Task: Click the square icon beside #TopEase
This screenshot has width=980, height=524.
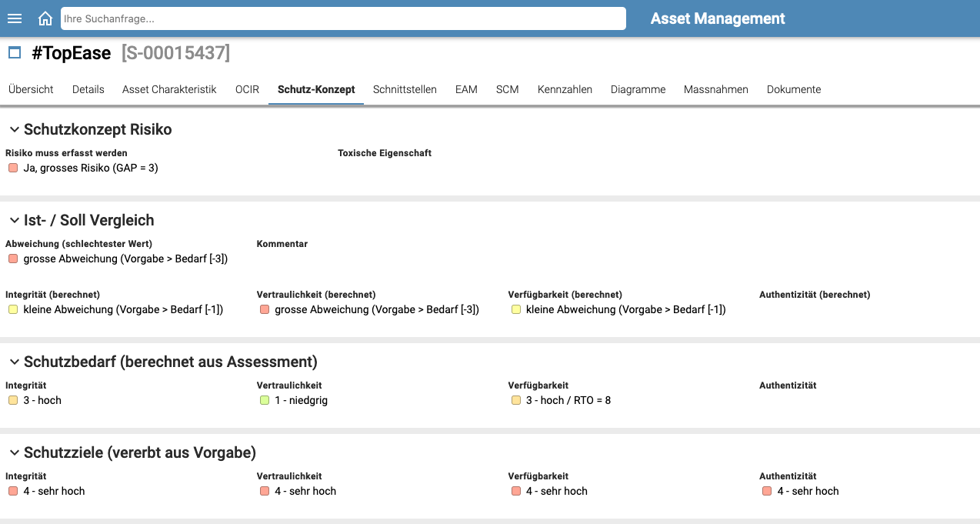Action: click(14, 52)
